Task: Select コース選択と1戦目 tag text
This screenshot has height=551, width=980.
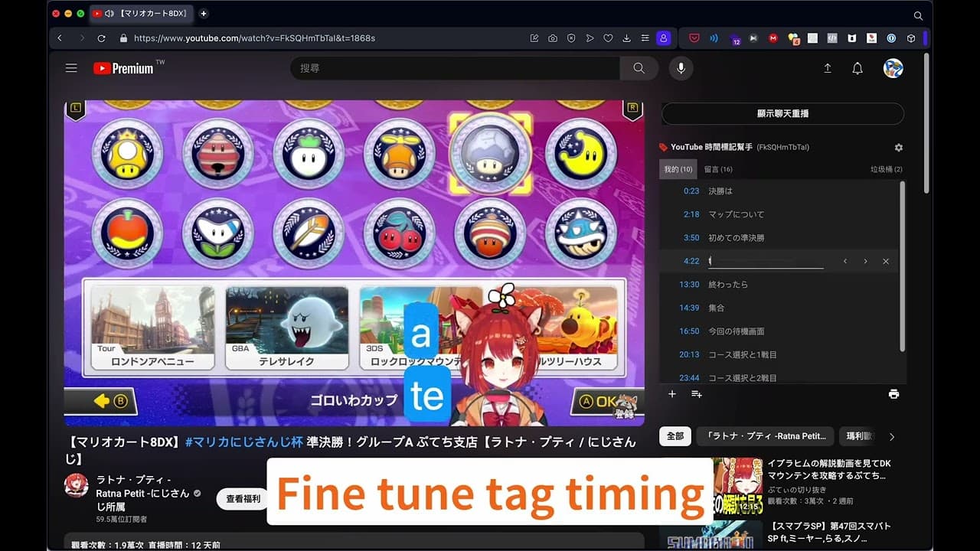Action: 743,354
